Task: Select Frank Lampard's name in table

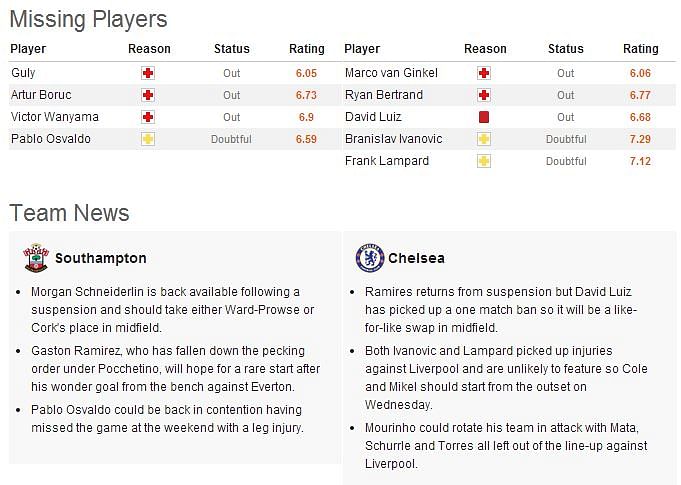Action: (387, 161)
